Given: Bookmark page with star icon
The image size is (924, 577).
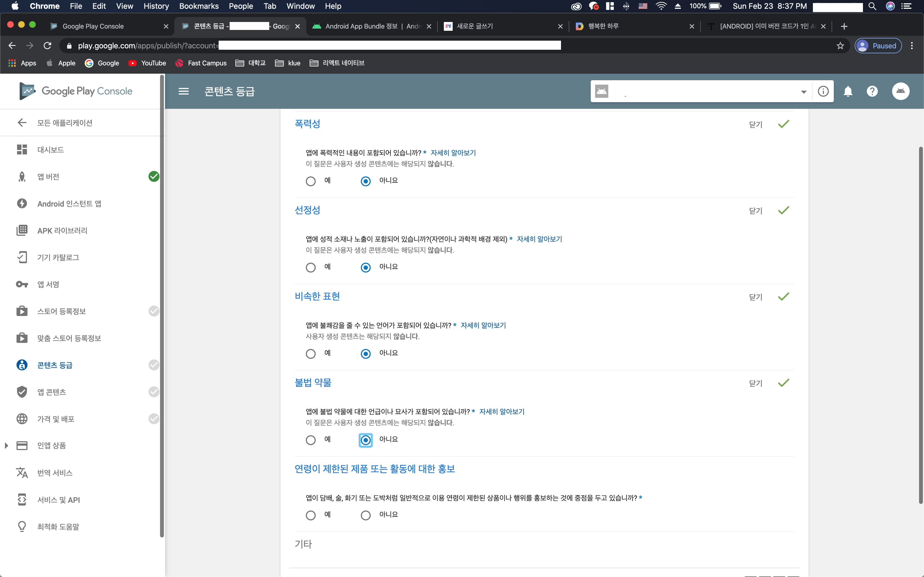Looking at the screenshot, I should [840, 46].
